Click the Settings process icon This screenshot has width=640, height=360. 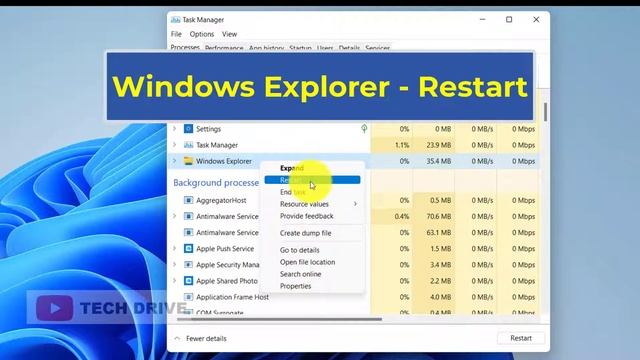click(x=188, y=129)
